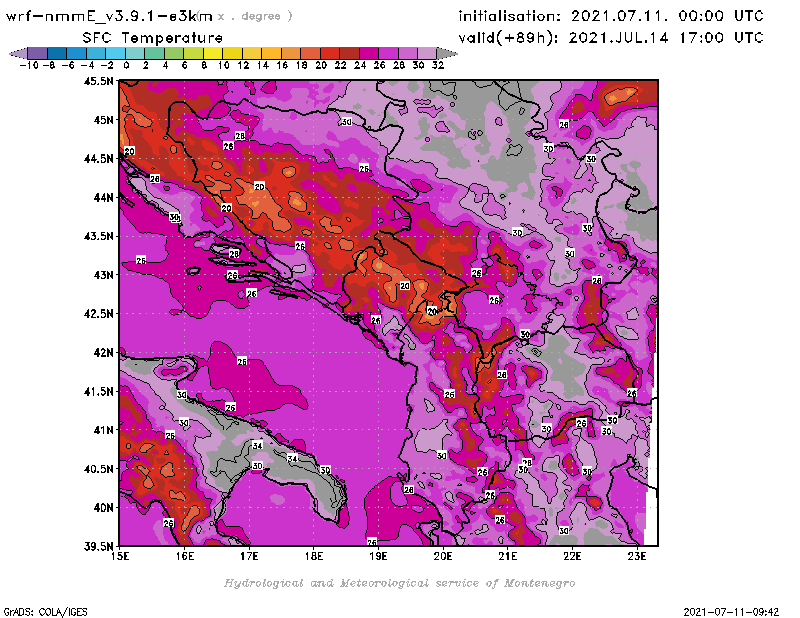Click the 19E longitude axis label

(x=379, y=556)
